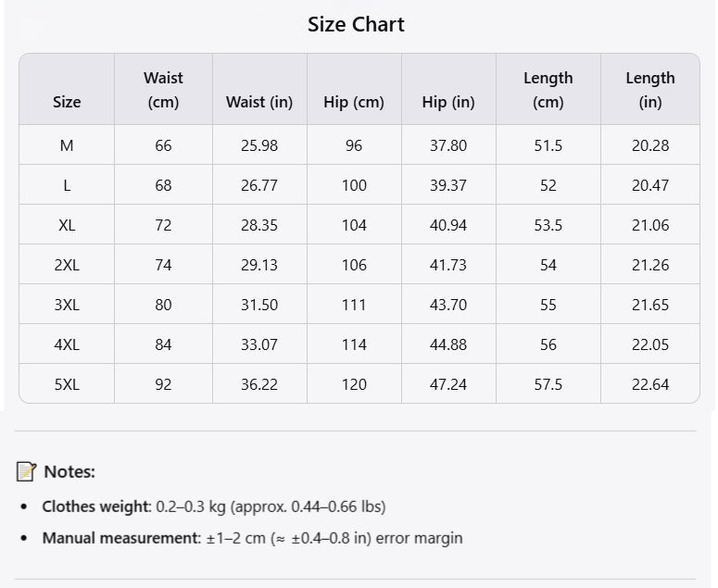Click the Notes heading text
This screenshot has width=718, height=588.
69,471
